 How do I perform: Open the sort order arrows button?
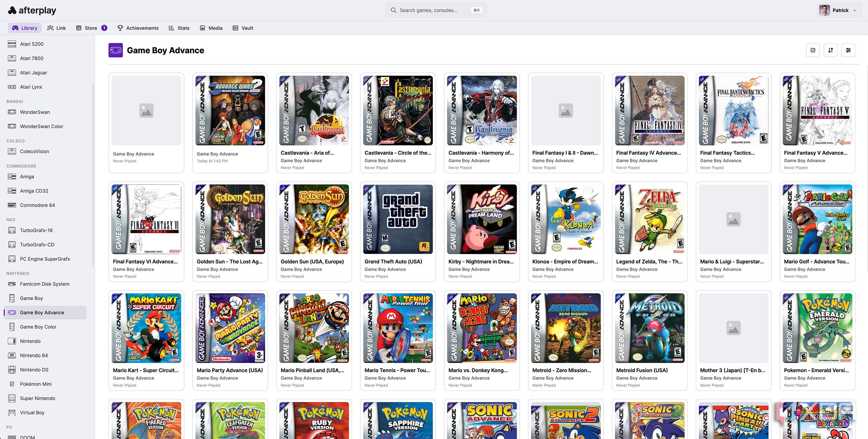coord(830,51)
